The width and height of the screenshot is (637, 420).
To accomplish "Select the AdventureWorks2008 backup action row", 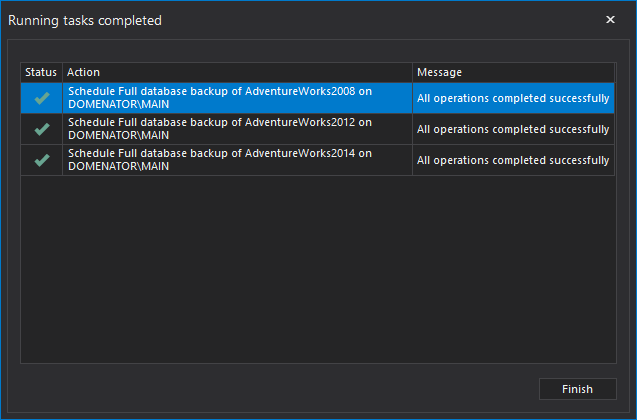I will (219, 98).
